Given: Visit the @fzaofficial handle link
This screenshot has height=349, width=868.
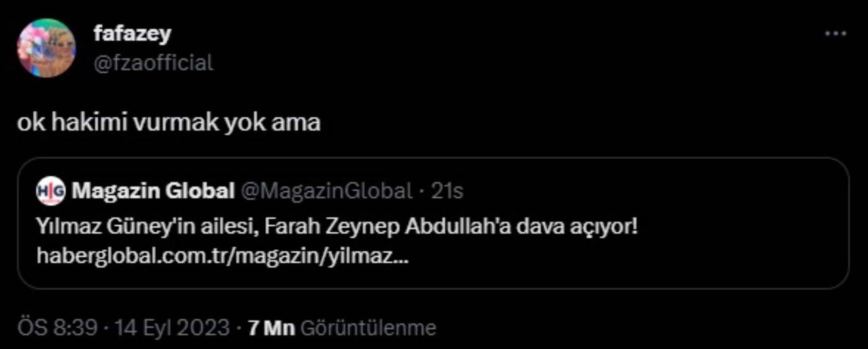Looking at the screenshot, I should pos(153,63).
